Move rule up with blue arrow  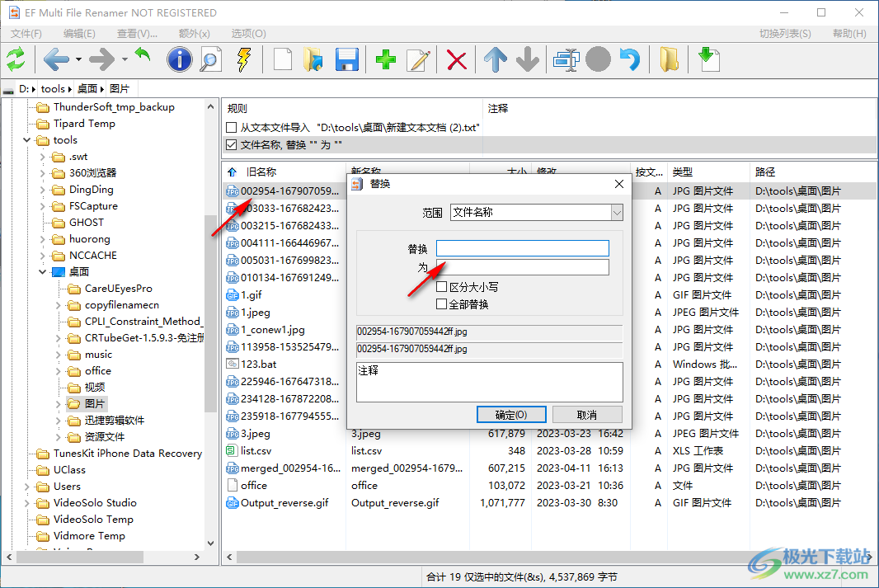point(496,59)
